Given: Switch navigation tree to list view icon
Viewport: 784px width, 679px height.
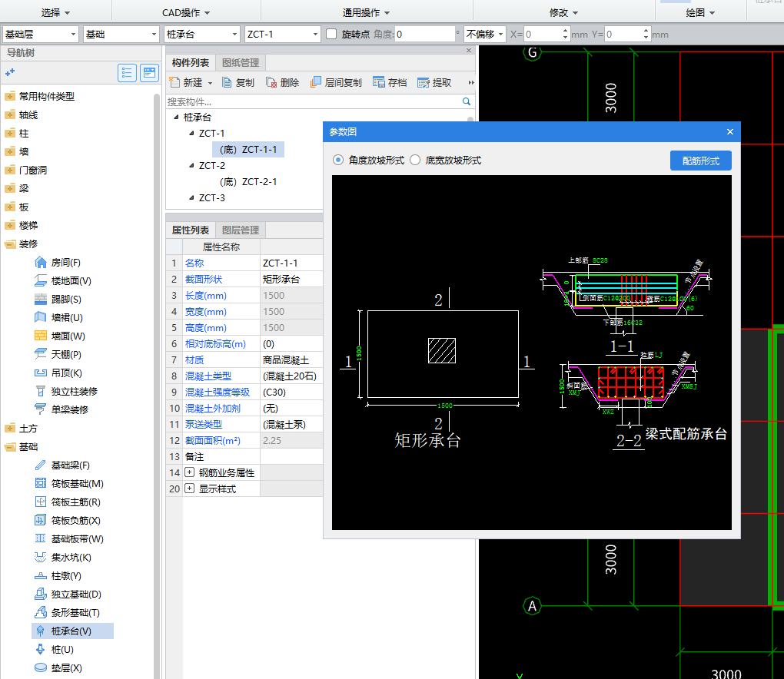Looking at the screenshot, I should pyautogui.click(x=127, y=73).
